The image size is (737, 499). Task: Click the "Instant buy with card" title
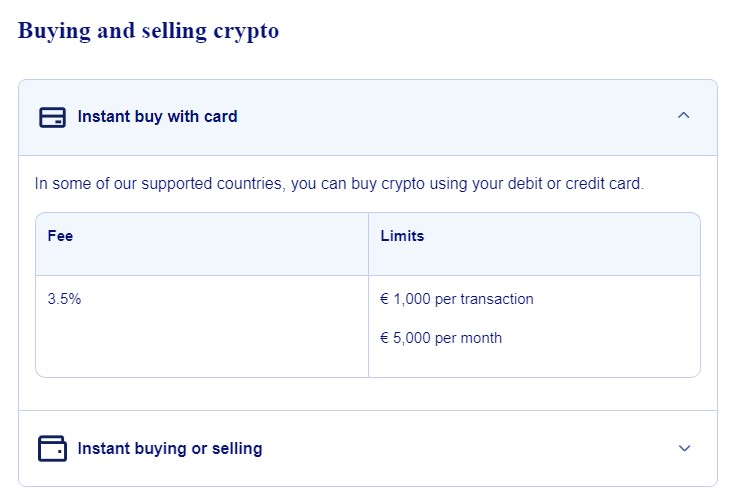(x=157, y=117)
